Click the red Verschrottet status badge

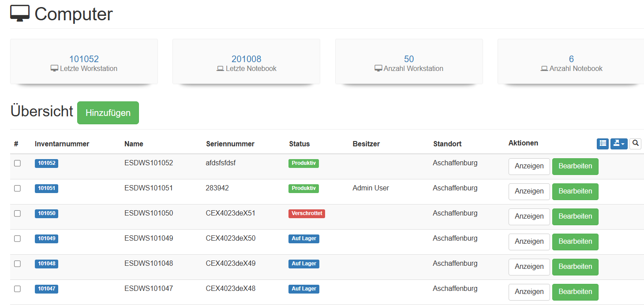(x=307, y=213)
